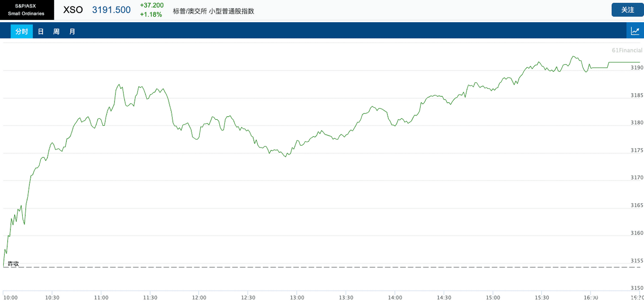Image resolution: width=644 pixels, height=305 pixels.
Task: Click the 昨收 previous close label
Action: (13, 263)
